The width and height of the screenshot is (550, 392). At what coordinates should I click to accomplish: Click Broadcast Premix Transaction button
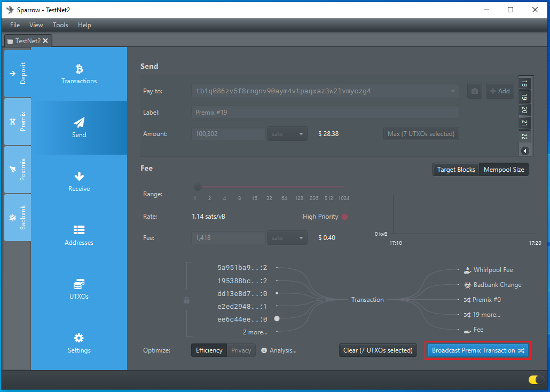(x=478, y=350)
